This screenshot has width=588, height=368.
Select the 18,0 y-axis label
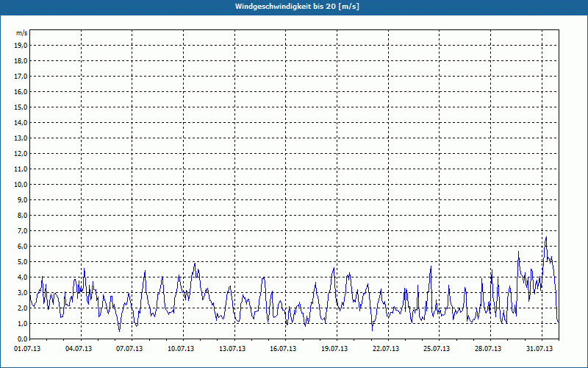21,61
